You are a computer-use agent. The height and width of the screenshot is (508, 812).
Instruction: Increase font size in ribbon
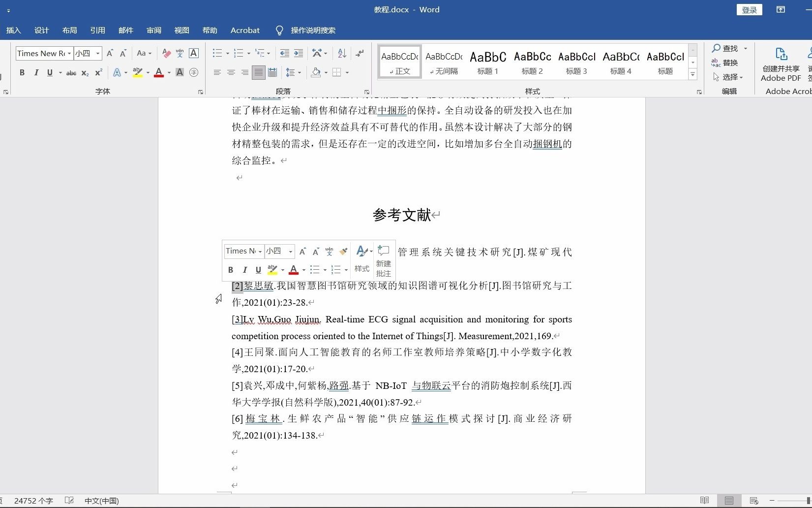pos(110,53)
